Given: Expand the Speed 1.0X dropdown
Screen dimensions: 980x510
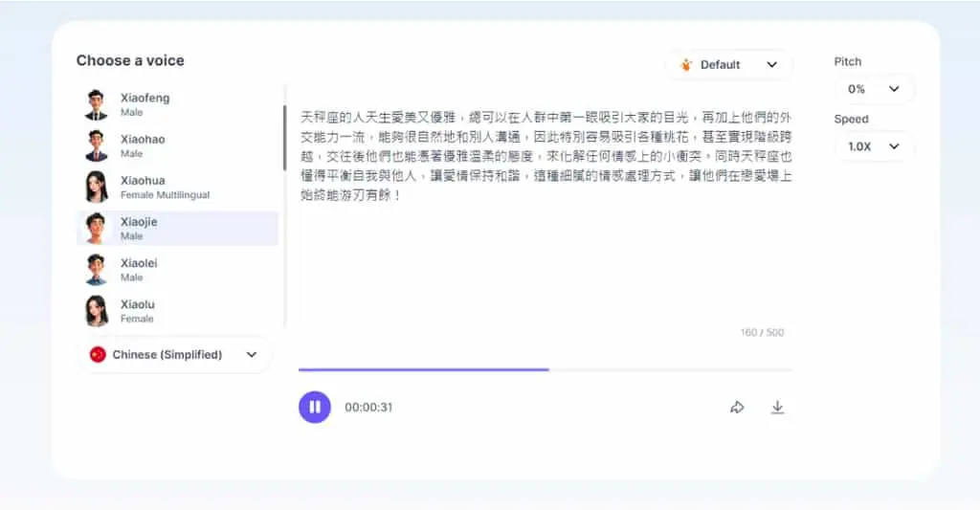Looking at the screenshot, I should 874,146.
